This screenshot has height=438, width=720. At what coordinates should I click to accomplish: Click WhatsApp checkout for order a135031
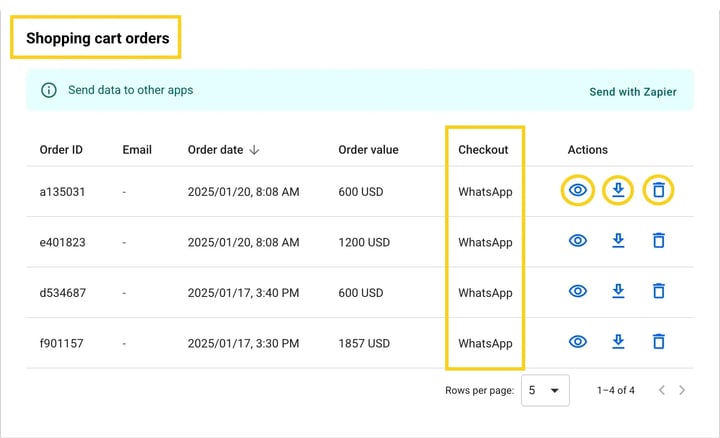[x=485, y=192]
